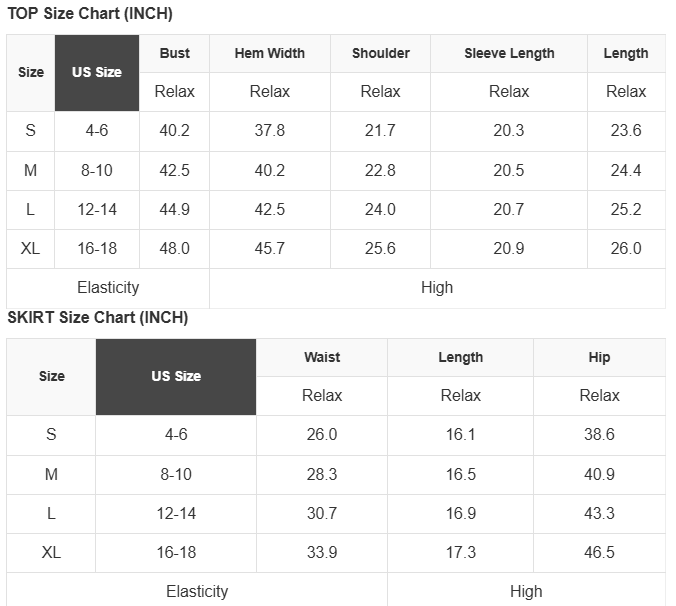Select the 37.8 hem width cell

[x=270, y=130]
